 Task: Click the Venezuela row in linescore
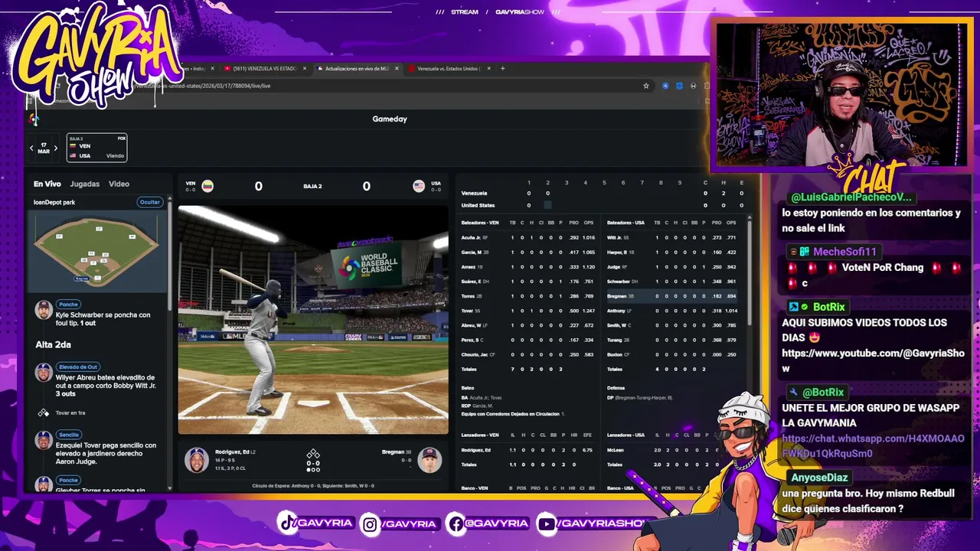pyautogui.click(x=602, y=193)
